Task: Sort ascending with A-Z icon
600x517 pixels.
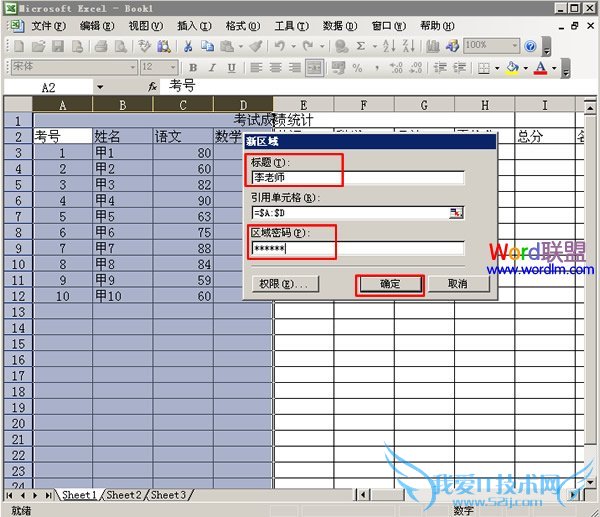Action: (x=389, y=46)
